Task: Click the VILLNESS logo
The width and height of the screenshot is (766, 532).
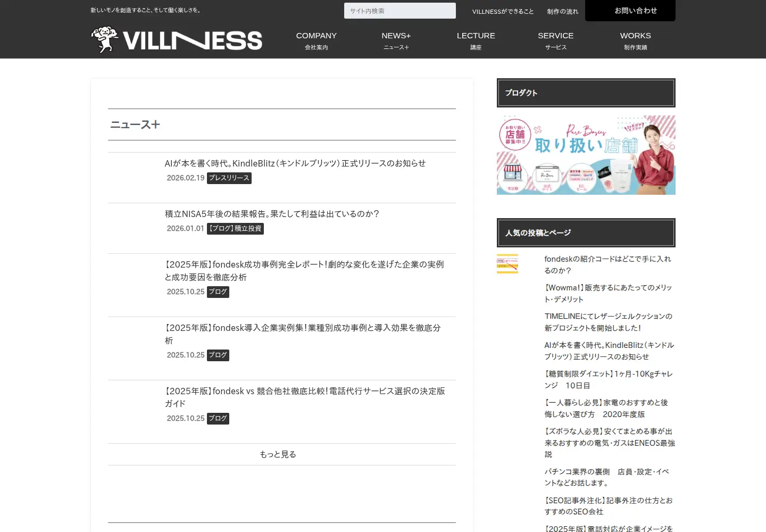Action: tap(177, 40)
